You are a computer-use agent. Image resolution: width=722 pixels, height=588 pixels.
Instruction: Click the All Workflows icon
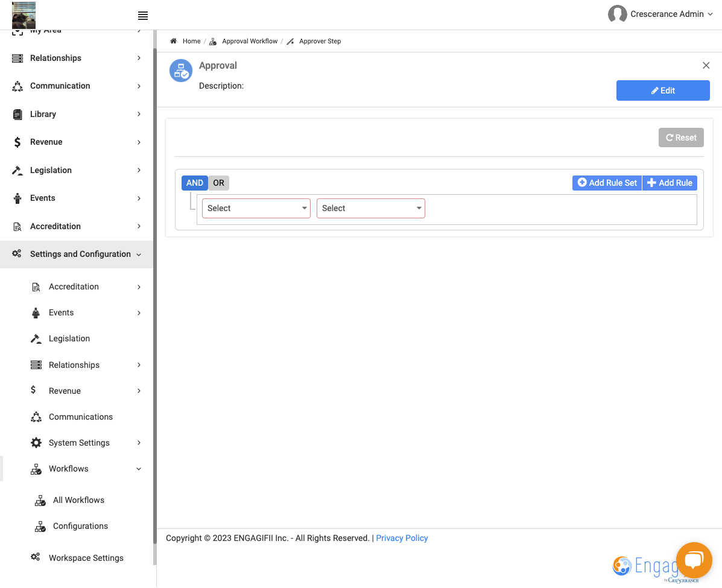(x=40, y=501)
